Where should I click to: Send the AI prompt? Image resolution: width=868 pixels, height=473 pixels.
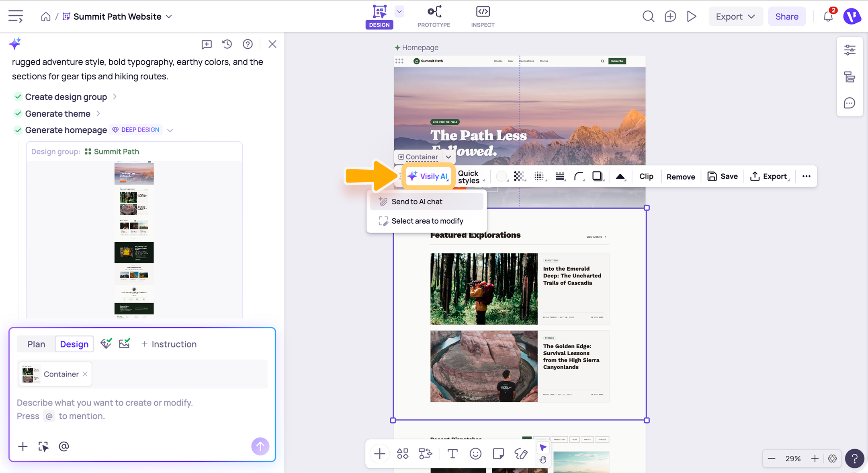[x=260, y=446]
